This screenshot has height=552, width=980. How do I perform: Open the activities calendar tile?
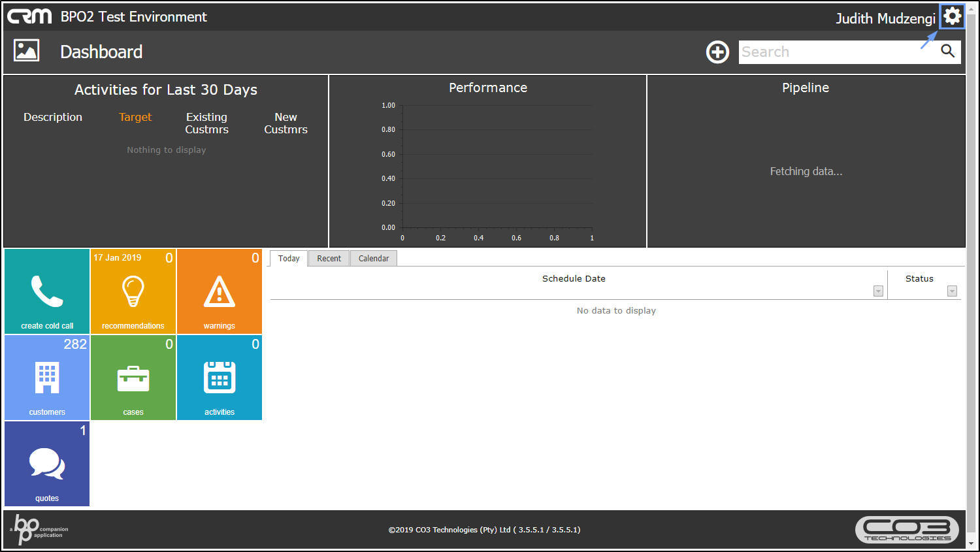coord(220,378)
